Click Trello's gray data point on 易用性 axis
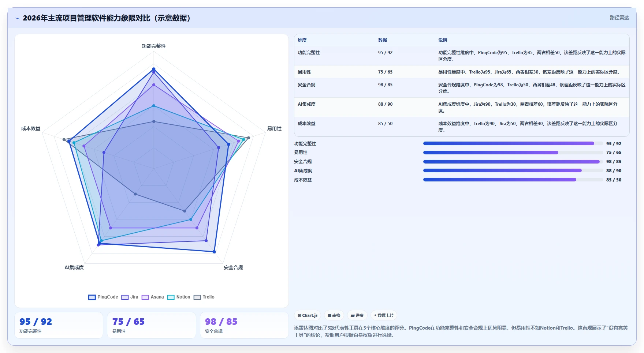644x353 pixels. tap(249, 138)
